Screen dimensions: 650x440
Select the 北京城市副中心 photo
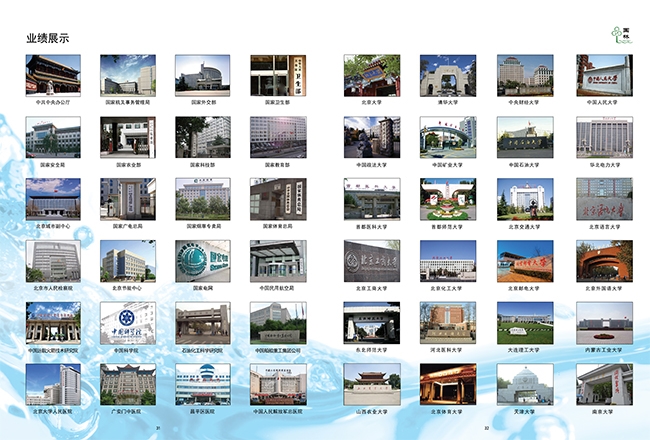(53, 198)
